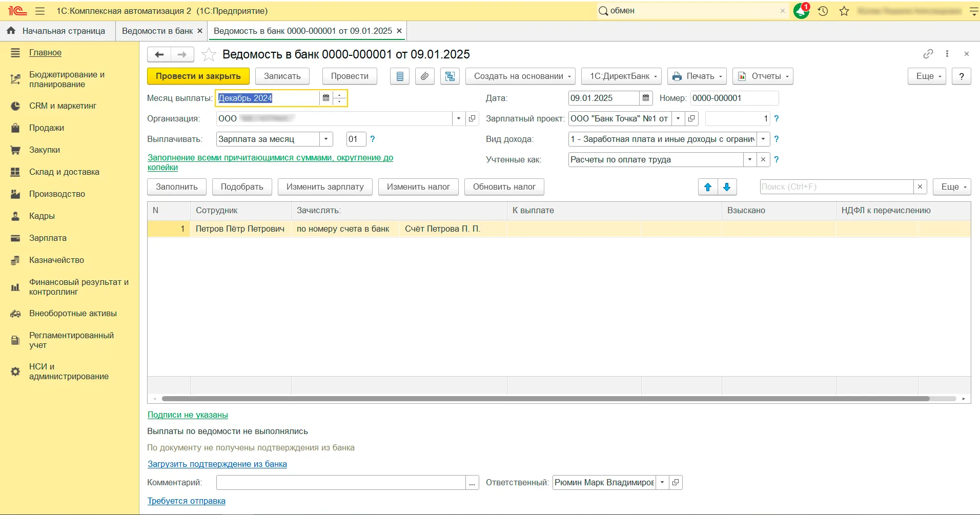The image size is (980, 515).
Task: Switch to Ведомости в банк tab
Action: pyautogui.click(x=157, y=31)
